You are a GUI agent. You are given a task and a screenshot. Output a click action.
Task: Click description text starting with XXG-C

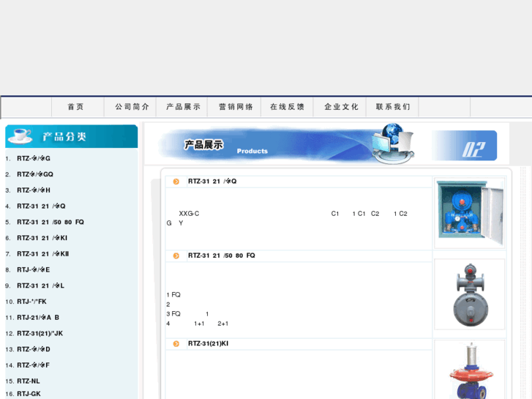pos(287,218)
